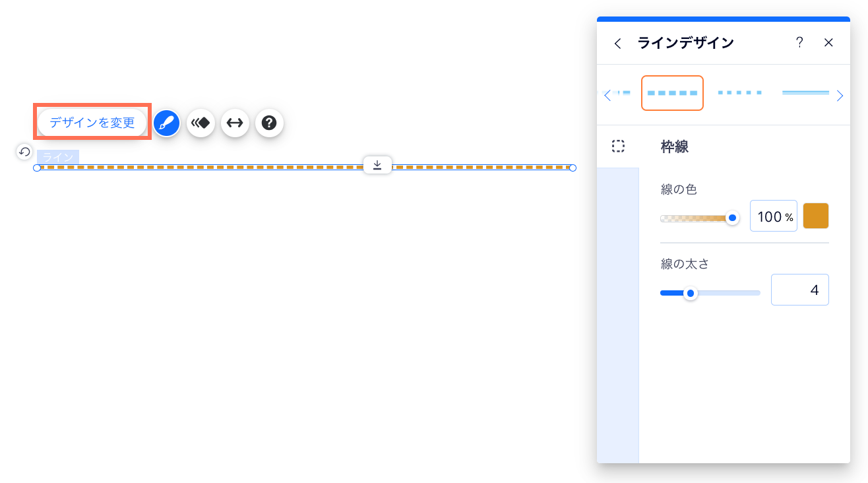Close the ラインデザイン panel
This screenshot has height=483, width=868.
pos(829,43)
